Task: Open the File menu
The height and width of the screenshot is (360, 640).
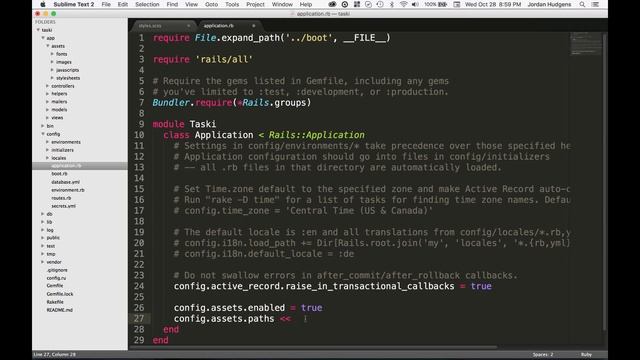Action: coord(106,4)
